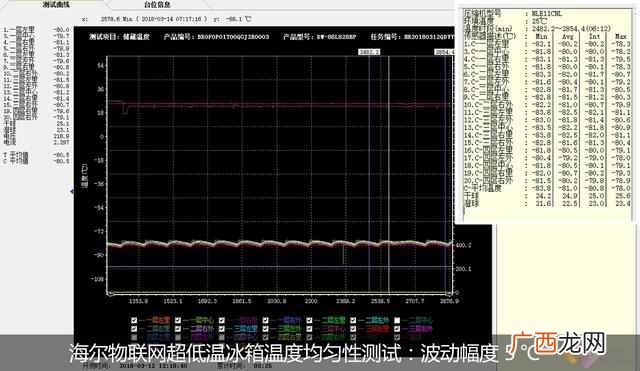The height and width of the screenshot is (371, 640).
Task: Click the Avg column header in statistics panel
Action: pos(568,36)
